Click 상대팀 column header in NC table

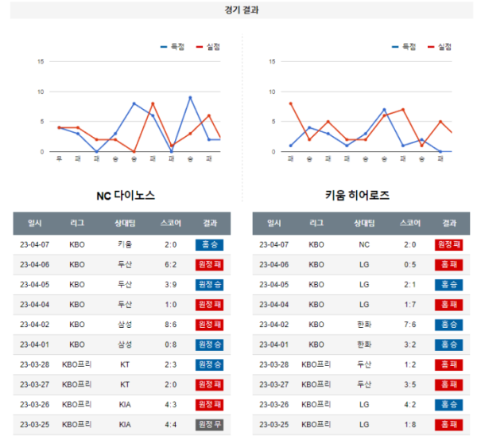[x=125, y=224]
